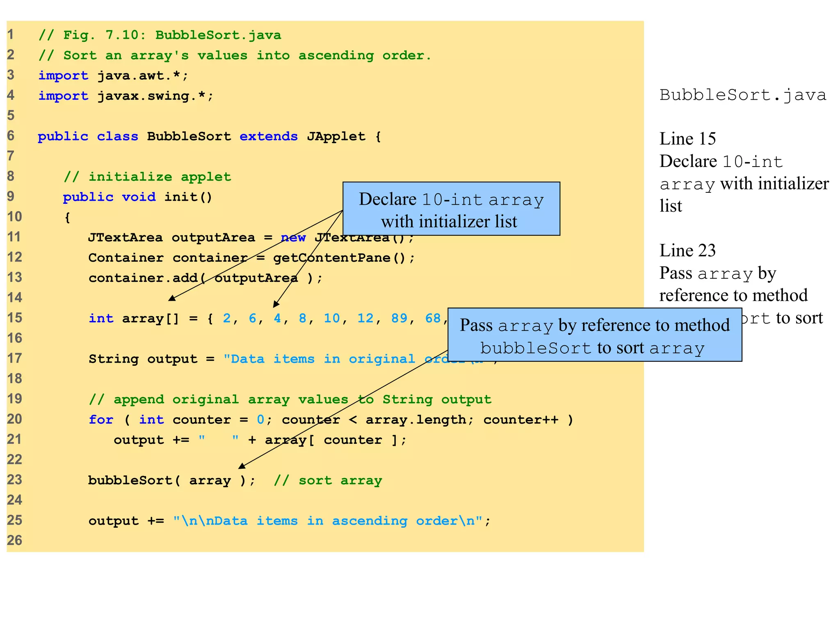Click the "for" keyword on line 20
Viewport: 840px width, 630px height.
[x=101, y=419]
